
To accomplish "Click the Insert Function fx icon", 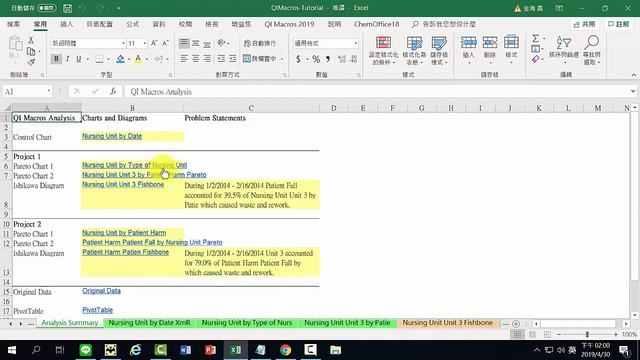I will (x=113, y=91).
